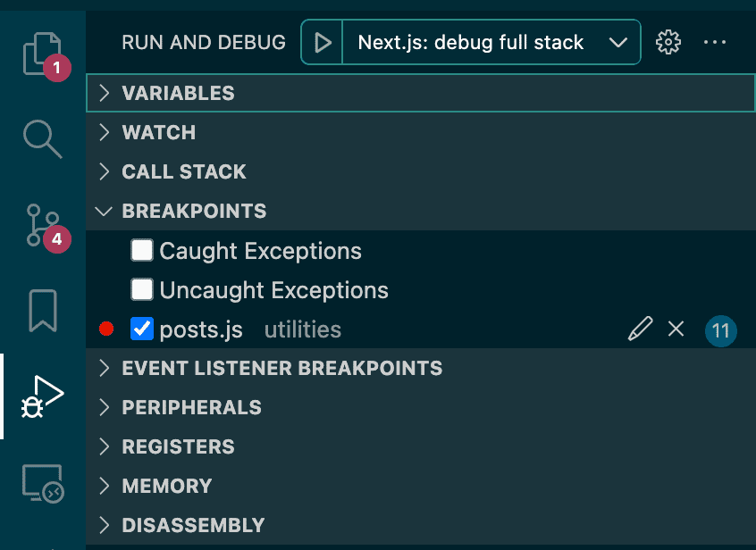Click the green Start Debugging play button
756x550 pixels.
[x=323, y=42]
